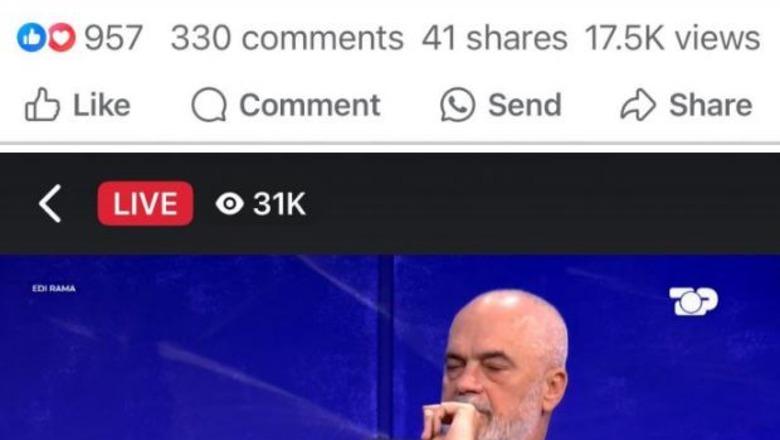Click the 17.5K views text
The image size is (780, 440).
[672, 38]
